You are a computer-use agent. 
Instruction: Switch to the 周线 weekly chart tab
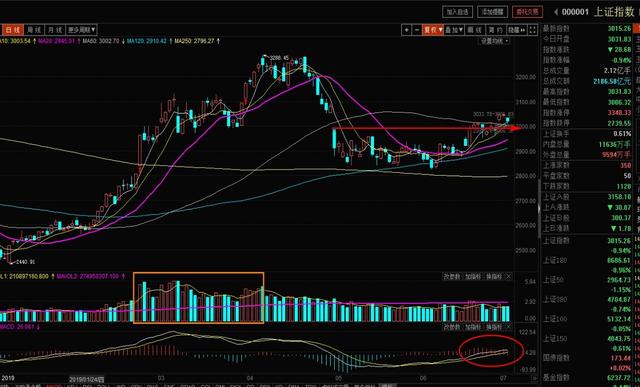pyautogui.click(x=34, y=30)
